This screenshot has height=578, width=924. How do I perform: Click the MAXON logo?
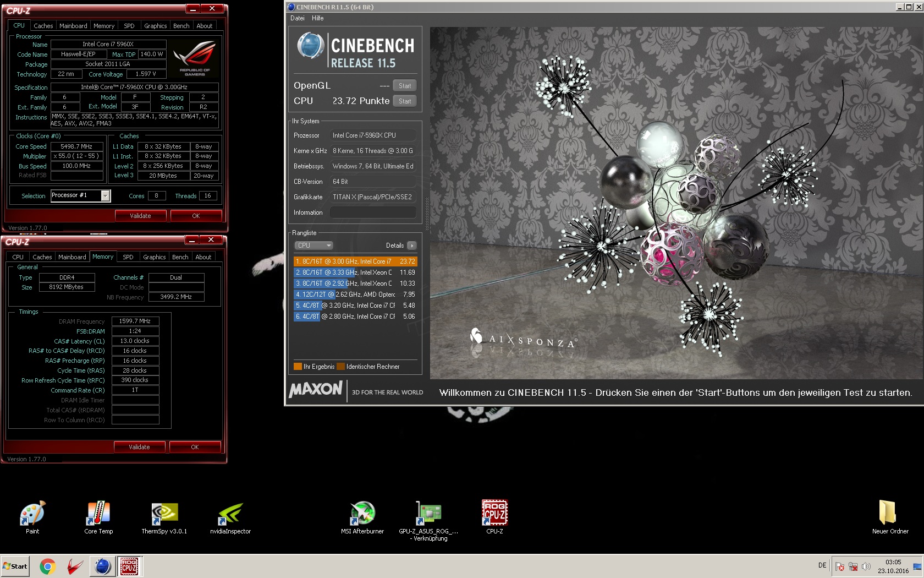pyautogui.click(x=316, y=389)
